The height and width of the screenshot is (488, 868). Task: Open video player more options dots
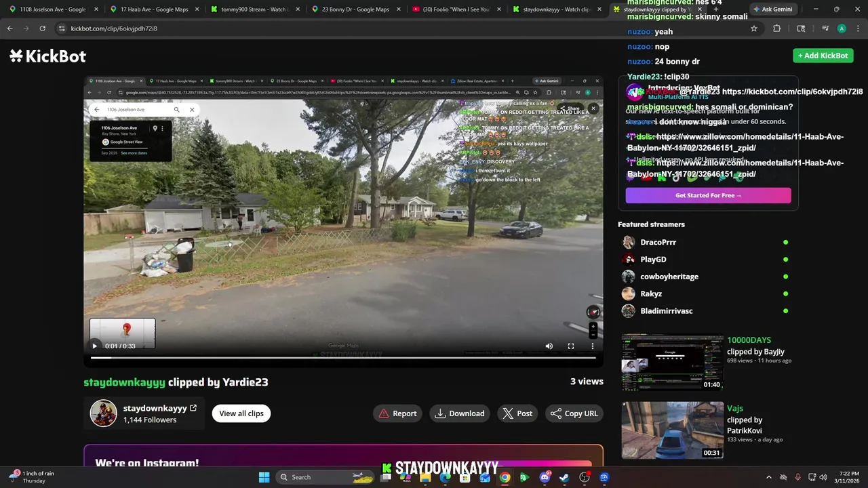(593, 346)
